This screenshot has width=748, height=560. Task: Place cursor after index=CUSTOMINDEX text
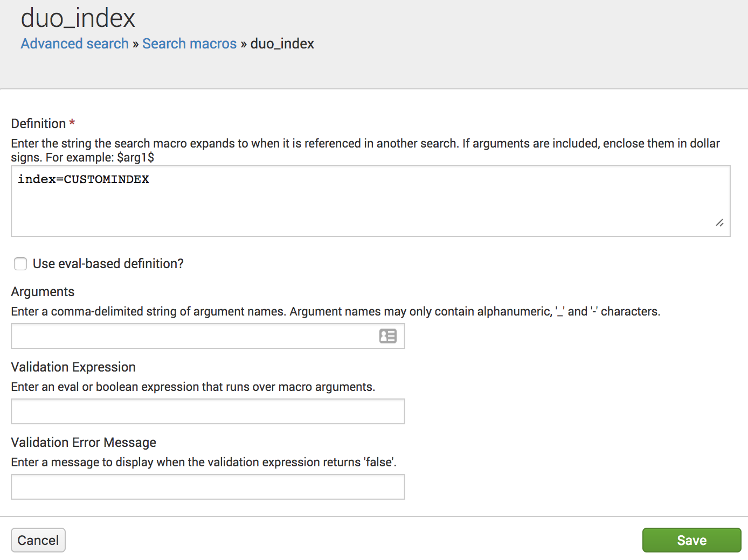[x=150, y=179]
